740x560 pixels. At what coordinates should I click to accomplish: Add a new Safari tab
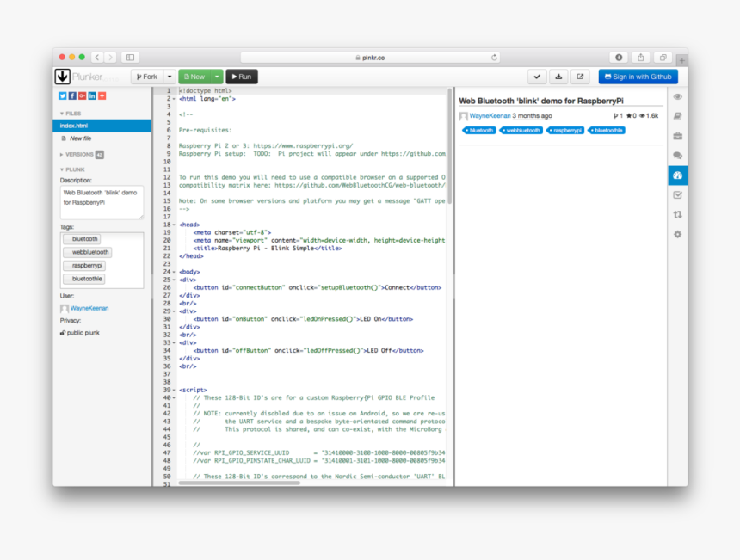pyautogui.click(x=682, y=60)
